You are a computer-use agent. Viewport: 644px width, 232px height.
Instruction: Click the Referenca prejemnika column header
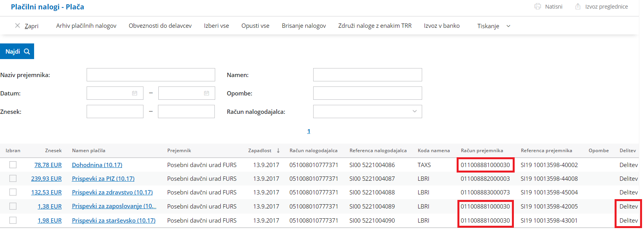tap(546, 150)
